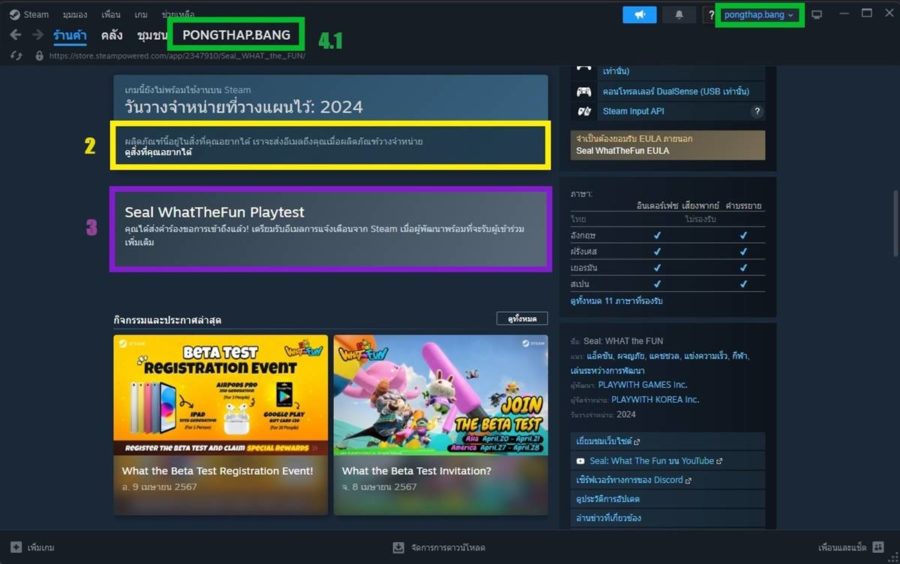Click the add-a-game text at bottom left
Screen dimensions: 900x564
click(x=41, y=548)
